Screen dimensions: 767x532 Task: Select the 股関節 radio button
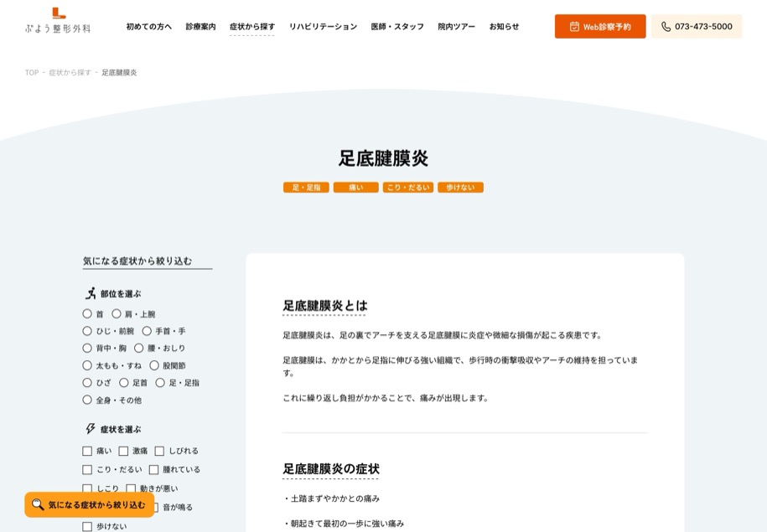pos(154,365)
